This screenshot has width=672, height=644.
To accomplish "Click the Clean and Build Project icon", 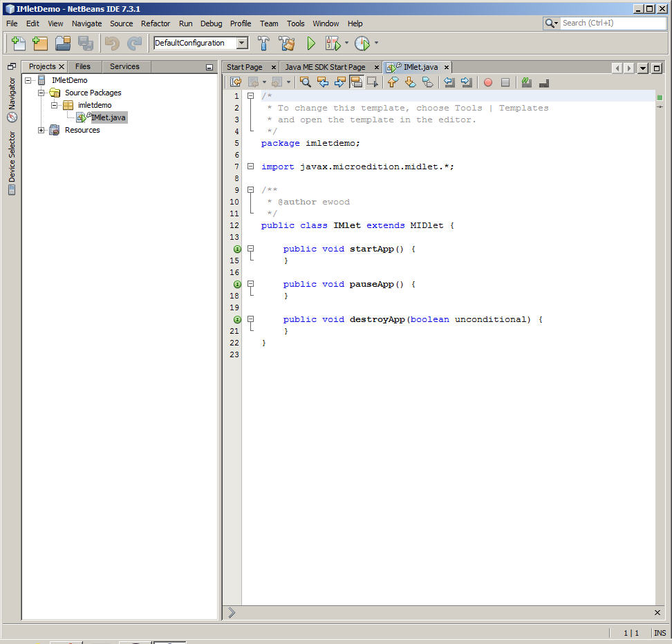I will [287, 43].
